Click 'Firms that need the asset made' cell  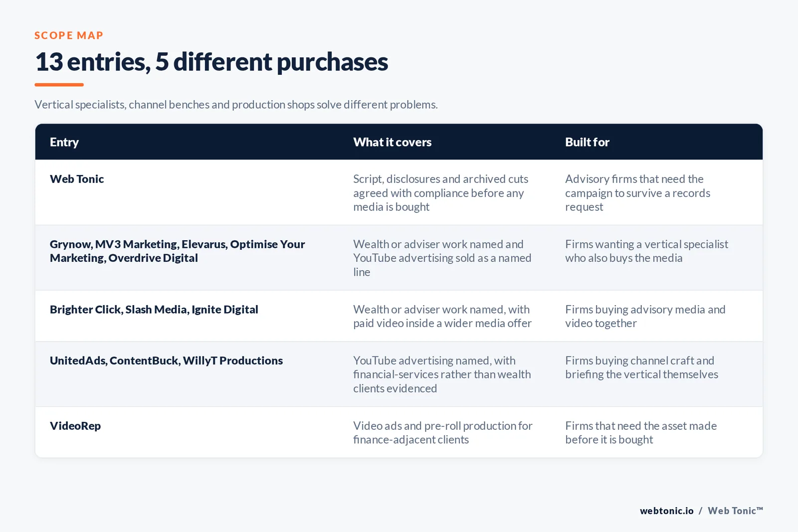[x=641, y=432]
